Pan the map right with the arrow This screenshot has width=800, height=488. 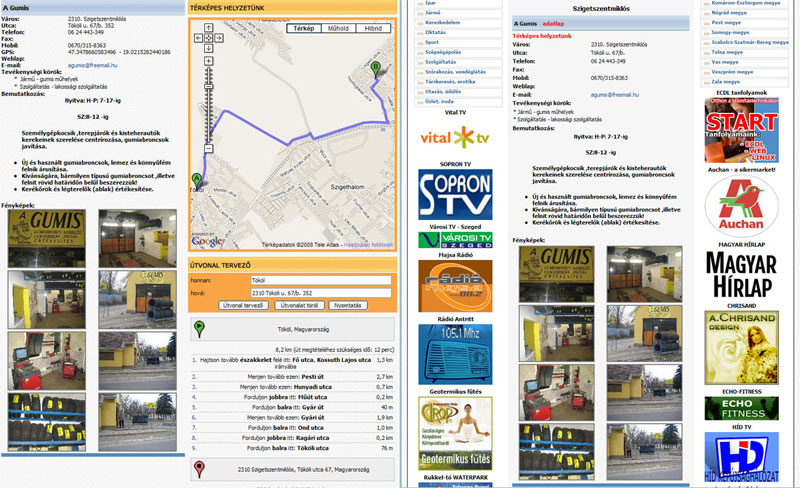click(218, 38)
